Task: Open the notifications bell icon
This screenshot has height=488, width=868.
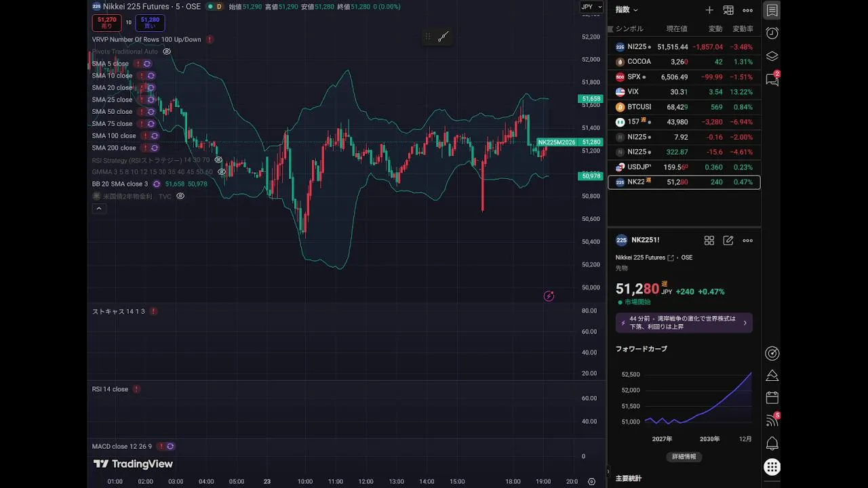Action: (772, 444)
